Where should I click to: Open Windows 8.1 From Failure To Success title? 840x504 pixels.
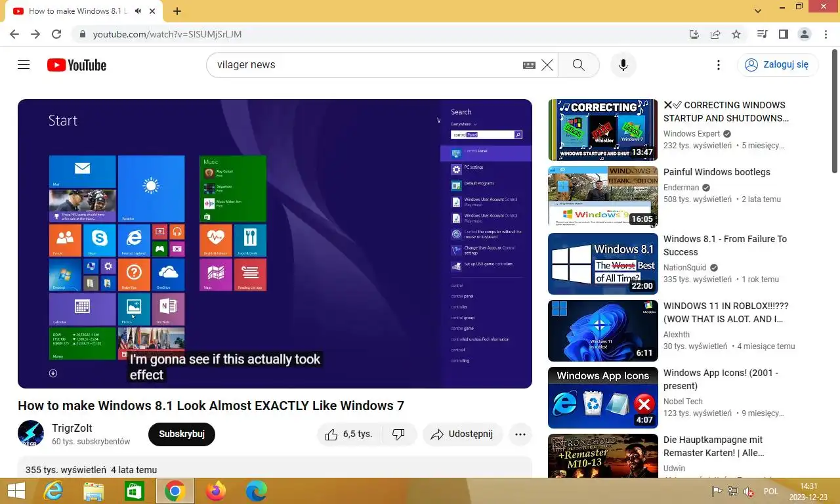725,245
